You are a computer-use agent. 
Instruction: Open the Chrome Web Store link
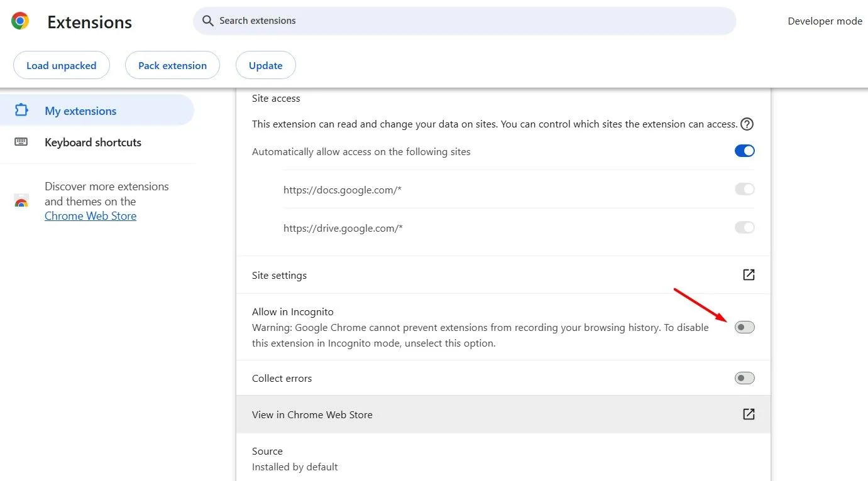tap(90, 215)
